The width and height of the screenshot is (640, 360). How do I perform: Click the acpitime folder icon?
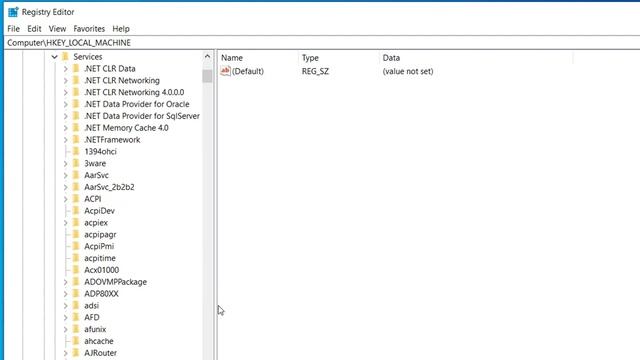pyautogui.click(x=76, y=258)
